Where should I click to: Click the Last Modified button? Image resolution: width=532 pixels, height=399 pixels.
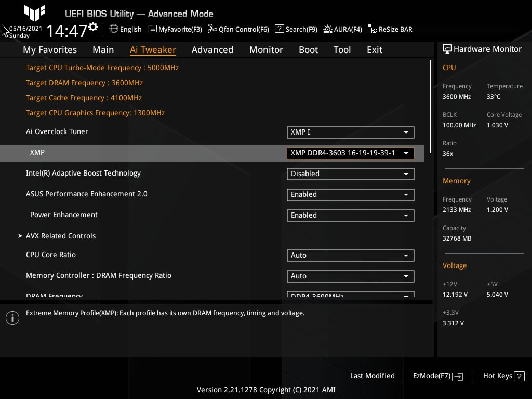[x=372, y=376]
